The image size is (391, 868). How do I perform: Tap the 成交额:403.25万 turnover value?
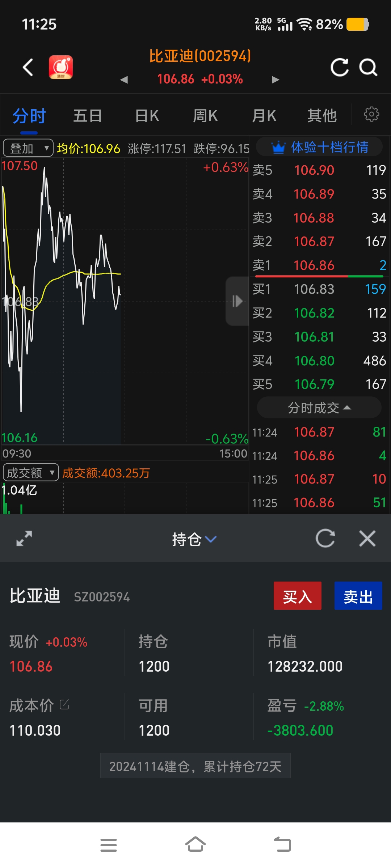click(x=106, y=473)
